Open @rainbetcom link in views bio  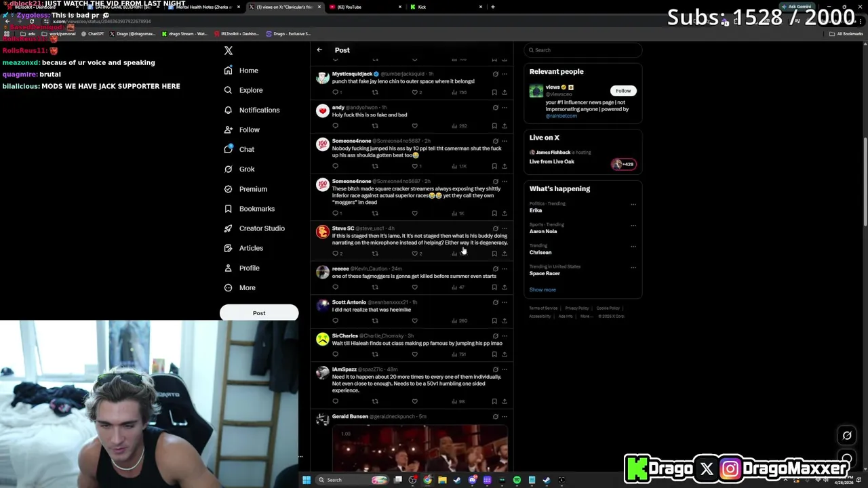click(x=561, y=116)
